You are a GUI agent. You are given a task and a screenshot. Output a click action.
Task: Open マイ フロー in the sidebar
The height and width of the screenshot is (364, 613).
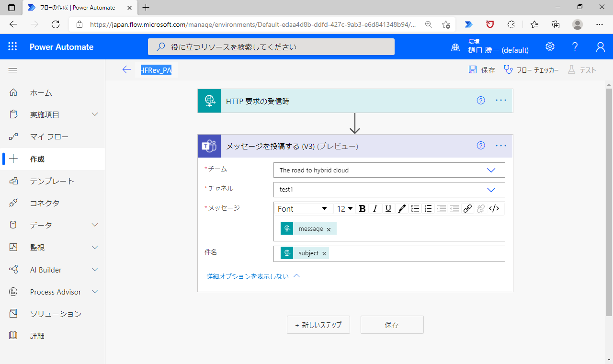(53, 136)
